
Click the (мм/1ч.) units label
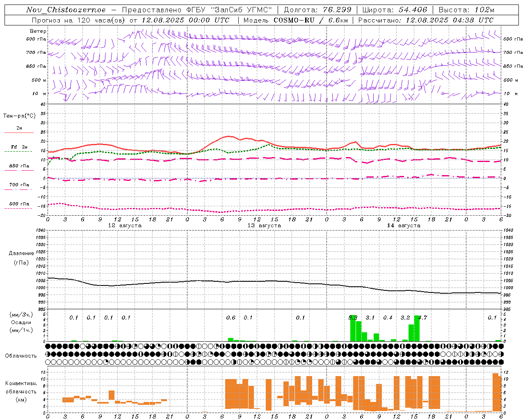pyautogui.click(x=21, y=330)
